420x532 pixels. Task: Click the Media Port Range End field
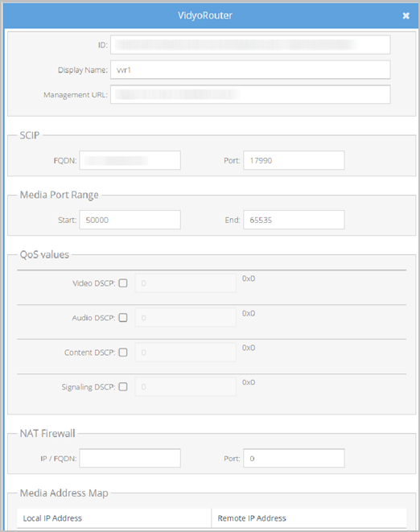pos(294,220)
